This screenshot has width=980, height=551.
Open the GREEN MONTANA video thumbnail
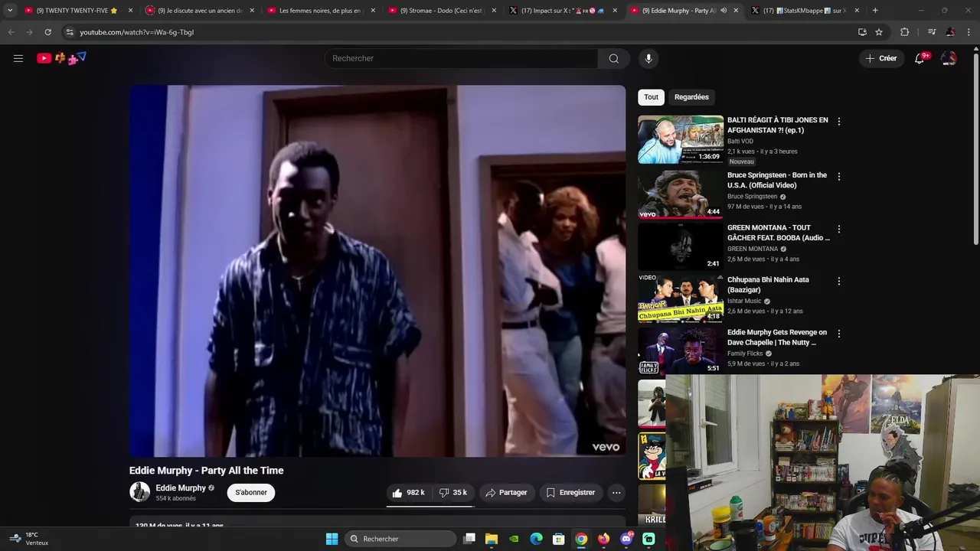(x=681, y=246)
